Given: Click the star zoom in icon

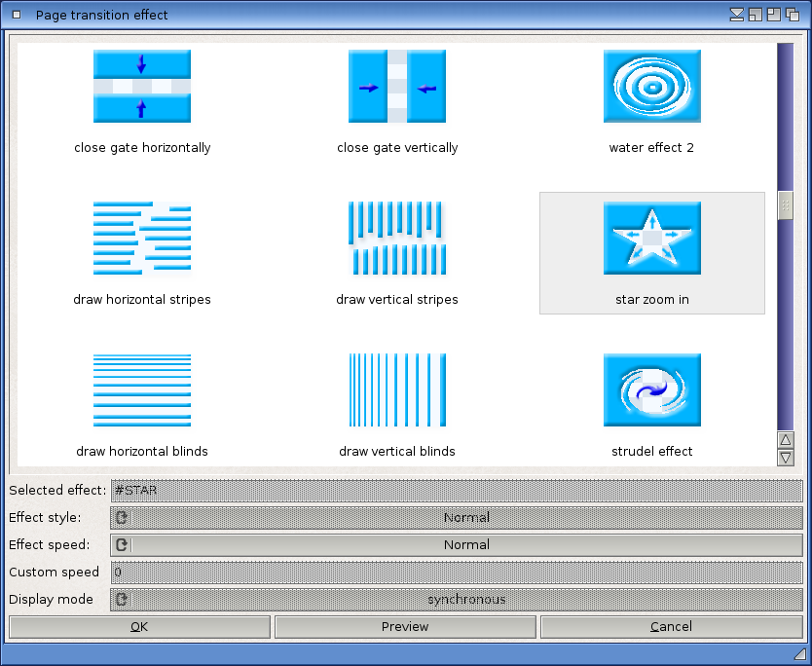Looking at the screenshot, I should click(651, 238).
